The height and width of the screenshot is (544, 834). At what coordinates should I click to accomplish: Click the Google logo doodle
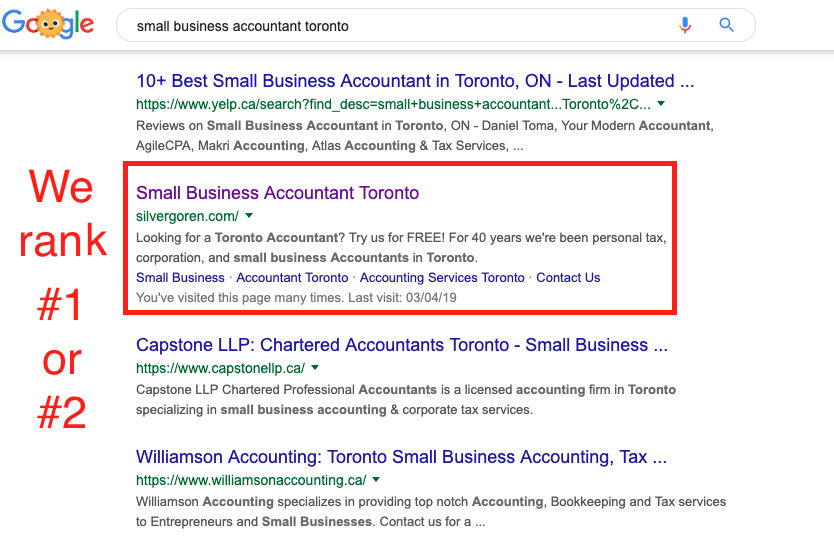(x=48, y=24)
